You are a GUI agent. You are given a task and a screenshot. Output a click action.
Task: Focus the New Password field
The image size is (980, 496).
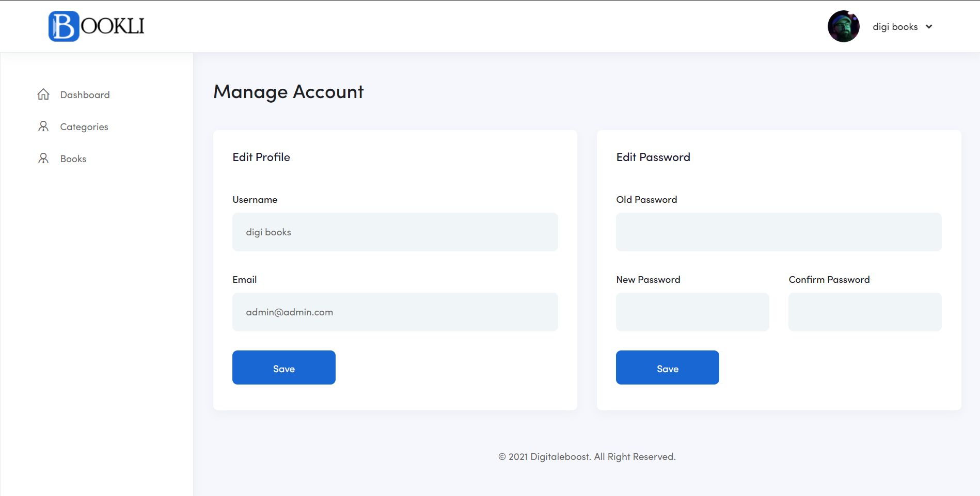pos(692,312)
